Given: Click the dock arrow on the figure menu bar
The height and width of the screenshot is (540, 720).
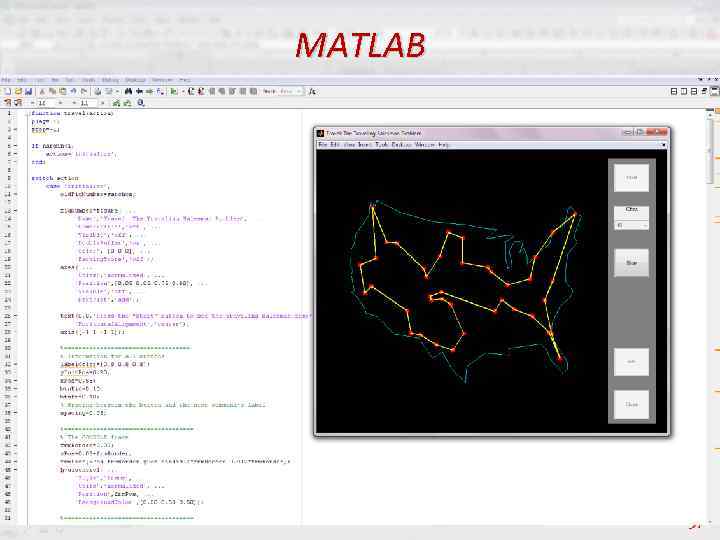Looking at the screenshot, I should (x=663, y=145).
